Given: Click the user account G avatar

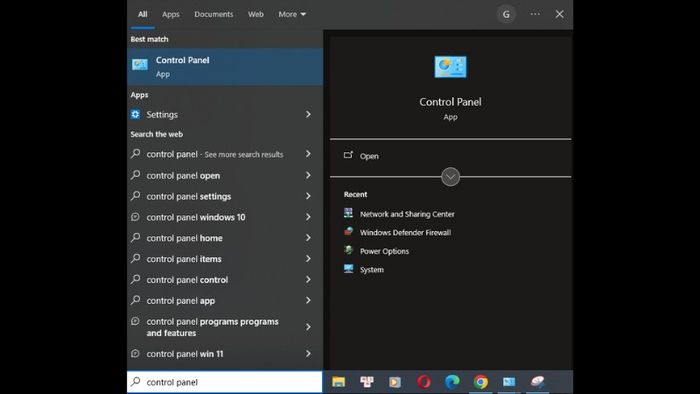Looking at the screenshot, I should (506, 14).
